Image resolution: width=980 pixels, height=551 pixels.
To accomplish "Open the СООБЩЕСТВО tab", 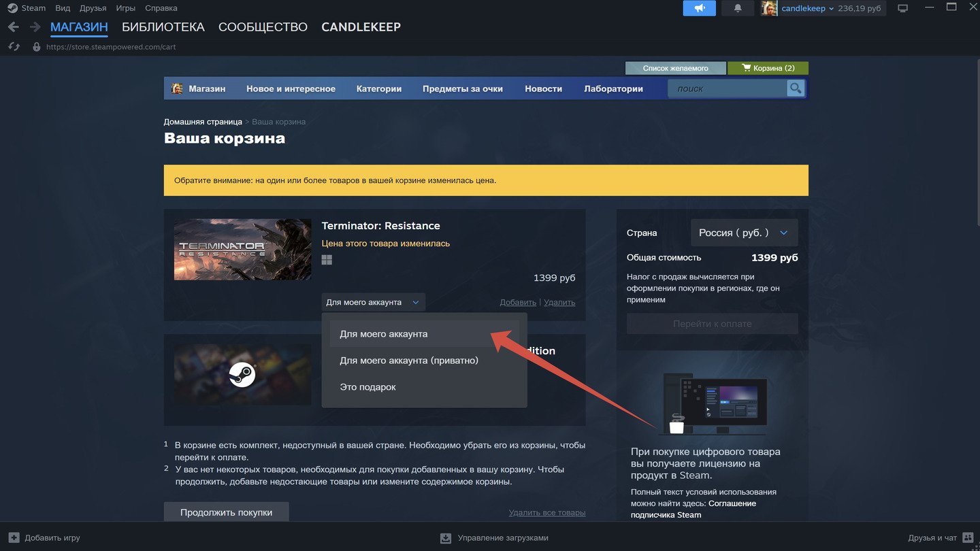I will pyautogui.click(x=263, y=27).
